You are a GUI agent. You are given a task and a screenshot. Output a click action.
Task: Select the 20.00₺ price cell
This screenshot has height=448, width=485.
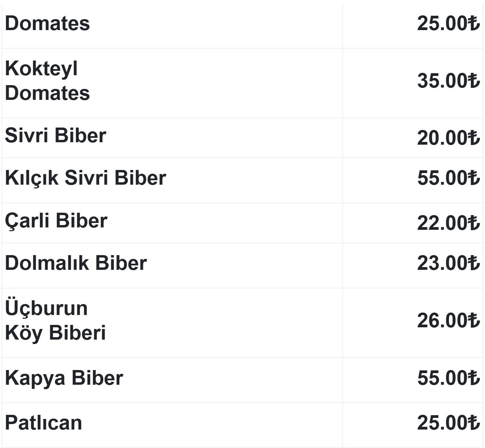(448, 138)
